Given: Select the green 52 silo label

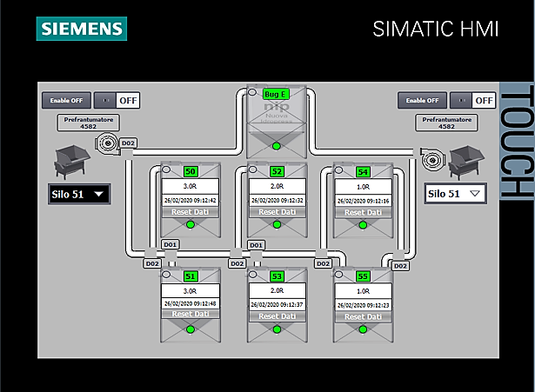Looking at the screenshot, I should tap(277, 171).
